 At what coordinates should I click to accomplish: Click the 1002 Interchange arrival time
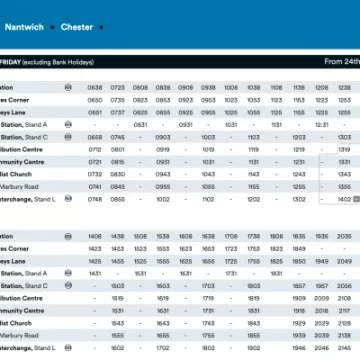pyautogui.click(x=163, y=199)
